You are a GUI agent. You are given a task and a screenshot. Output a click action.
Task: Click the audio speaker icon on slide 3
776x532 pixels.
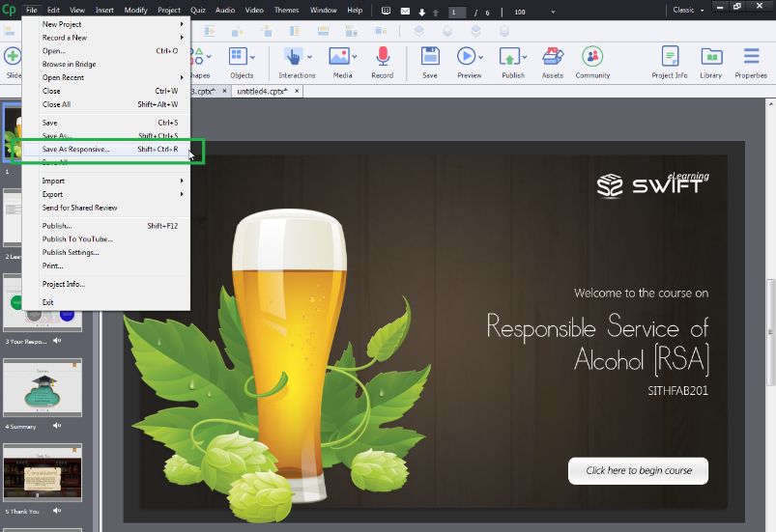(x=57, y=341)
